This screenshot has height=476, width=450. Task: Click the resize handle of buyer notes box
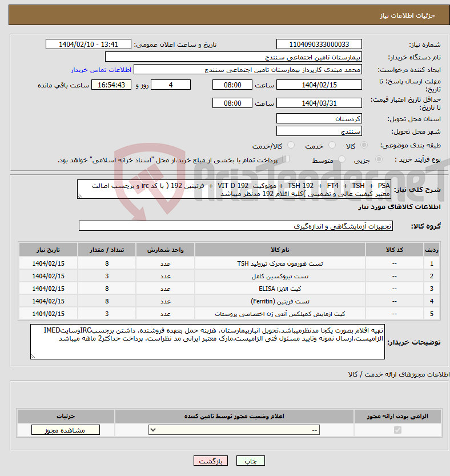coord(33,357)
